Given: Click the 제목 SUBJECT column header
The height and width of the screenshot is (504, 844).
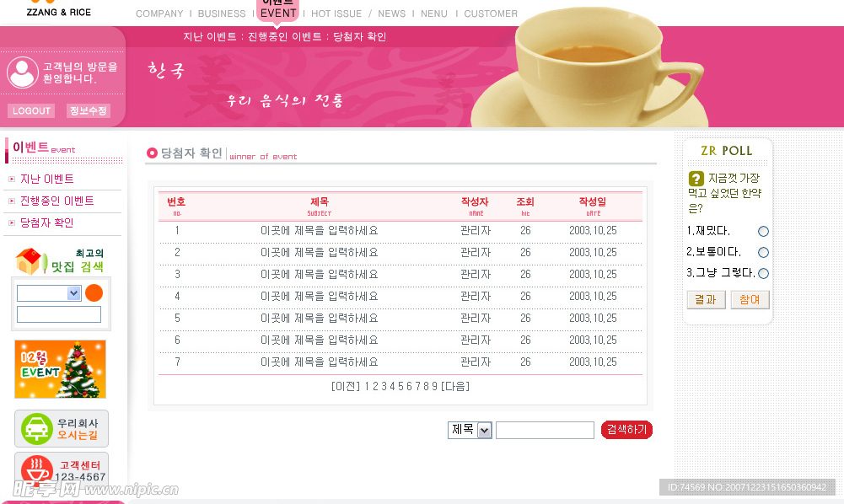Looking at the screenshot, I should [x=320, y=206].
